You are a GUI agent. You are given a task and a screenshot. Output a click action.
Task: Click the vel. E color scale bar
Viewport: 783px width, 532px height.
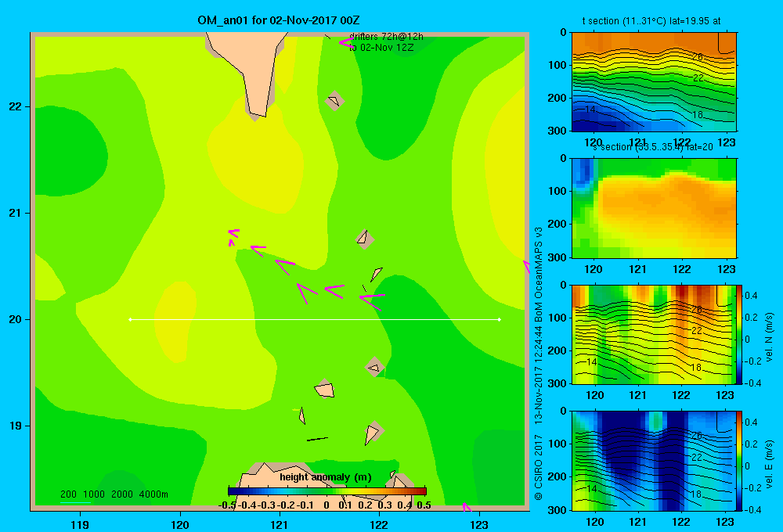point(740,461)
